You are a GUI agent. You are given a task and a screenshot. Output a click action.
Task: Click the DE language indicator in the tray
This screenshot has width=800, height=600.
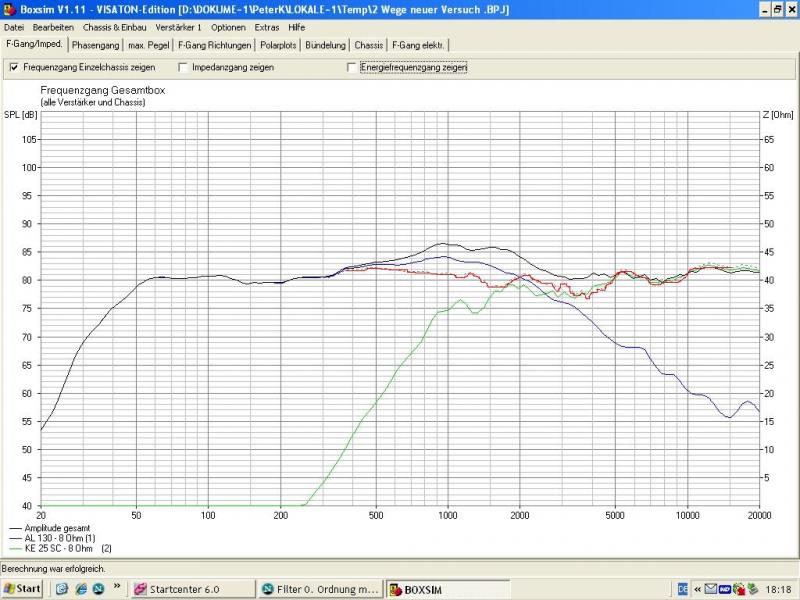(x=683, y=589)
